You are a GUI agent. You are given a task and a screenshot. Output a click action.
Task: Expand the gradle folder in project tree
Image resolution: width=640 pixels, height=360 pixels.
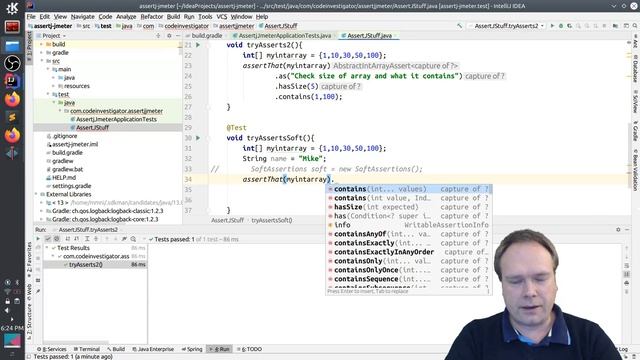click(x=42, y=53)
